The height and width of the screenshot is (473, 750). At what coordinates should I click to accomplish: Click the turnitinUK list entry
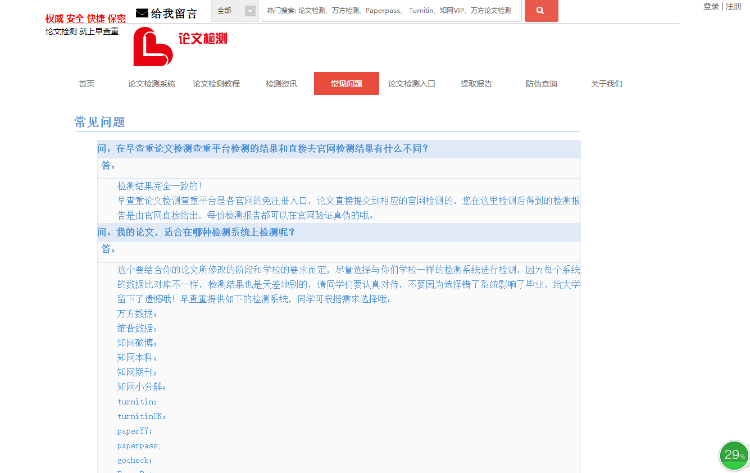click(x=142, y=416)
